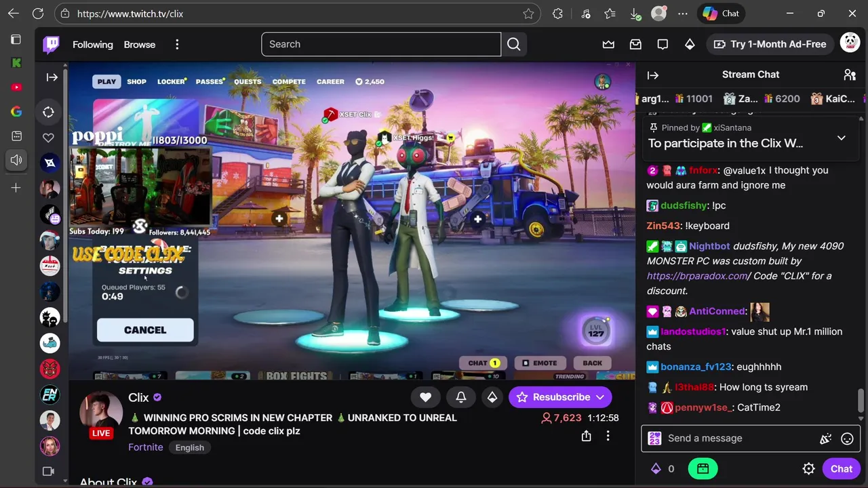Image resolution: width=868 pixels, height=488 pixels.
Task: Open stream options three-dot menu below Resubscribe
Action: (608, 436)
